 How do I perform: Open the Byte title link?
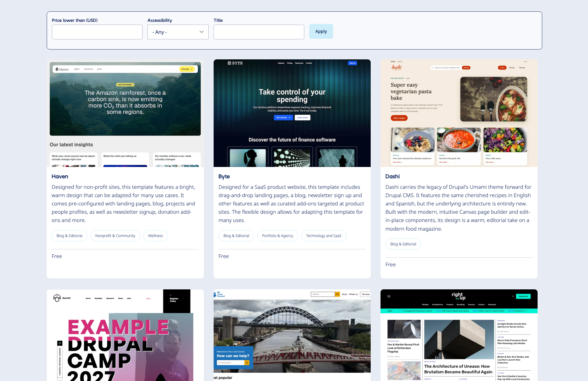pyautogui.click(x=224, y=177)
